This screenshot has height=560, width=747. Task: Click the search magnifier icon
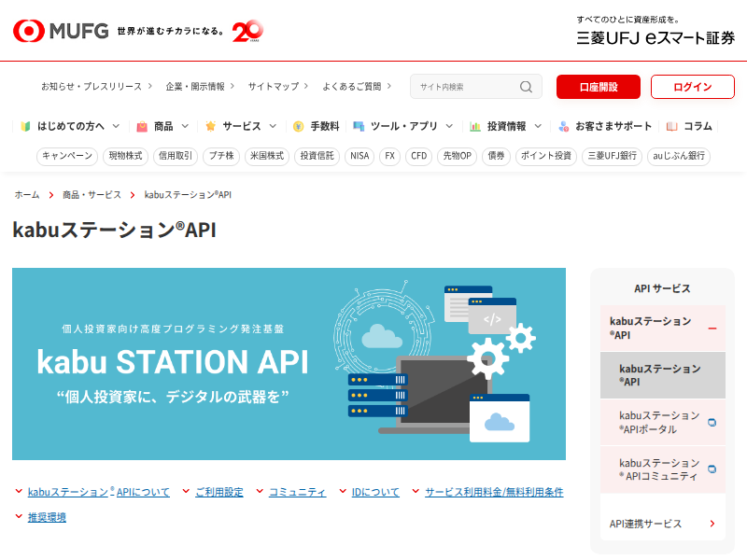526,86
